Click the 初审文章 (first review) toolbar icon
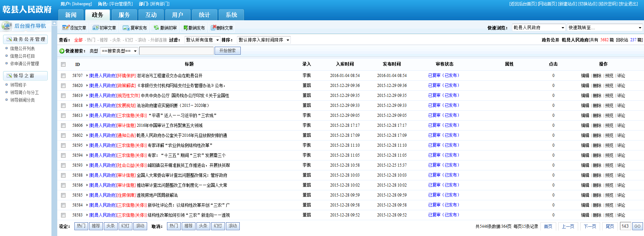This screenshot has width=644, height=236. click(x=96, y=27)
